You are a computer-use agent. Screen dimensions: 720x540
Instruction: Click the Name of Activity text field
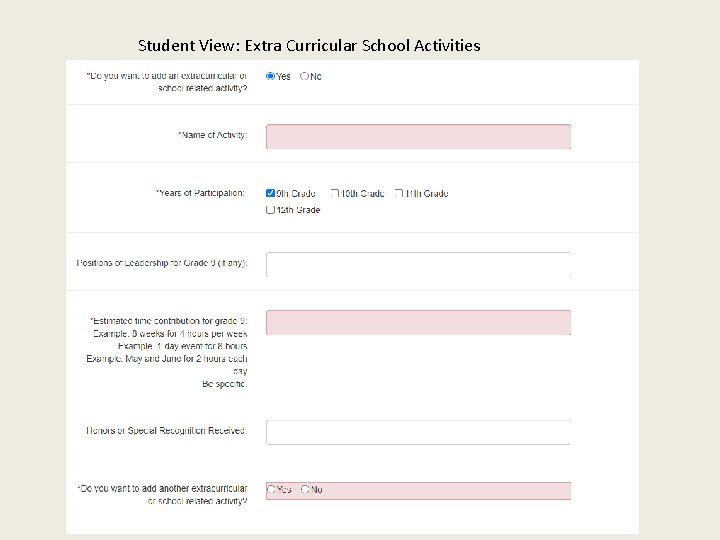[x=418, y=136]
